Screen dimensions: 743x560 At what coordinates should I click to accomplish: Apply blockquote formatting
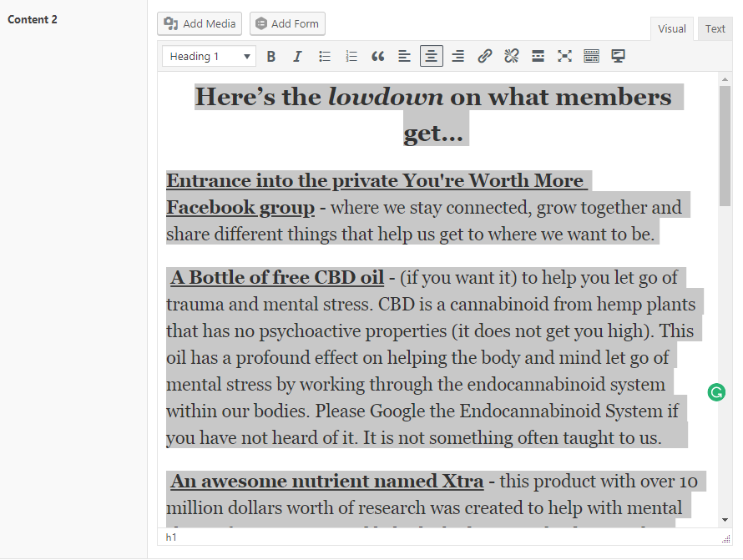point(377,57)
